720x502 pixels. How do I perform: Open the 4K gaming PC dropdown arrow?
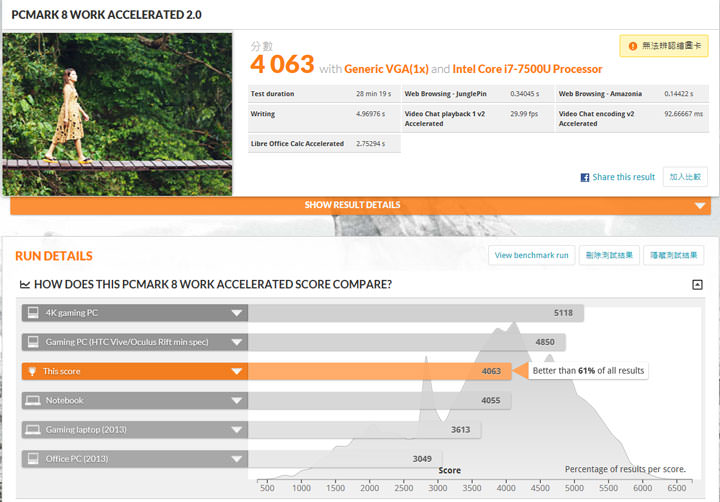coord(237,313)
